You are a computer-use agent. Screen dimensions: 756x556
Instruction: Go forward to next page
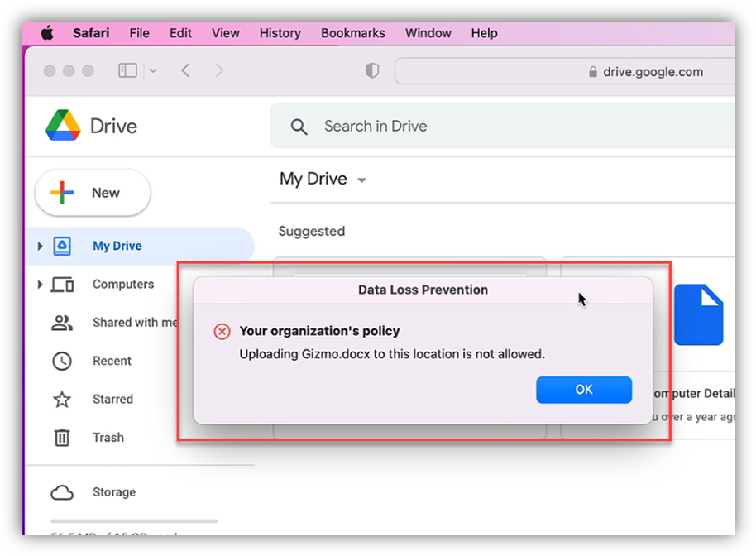(x=219, y=71)
